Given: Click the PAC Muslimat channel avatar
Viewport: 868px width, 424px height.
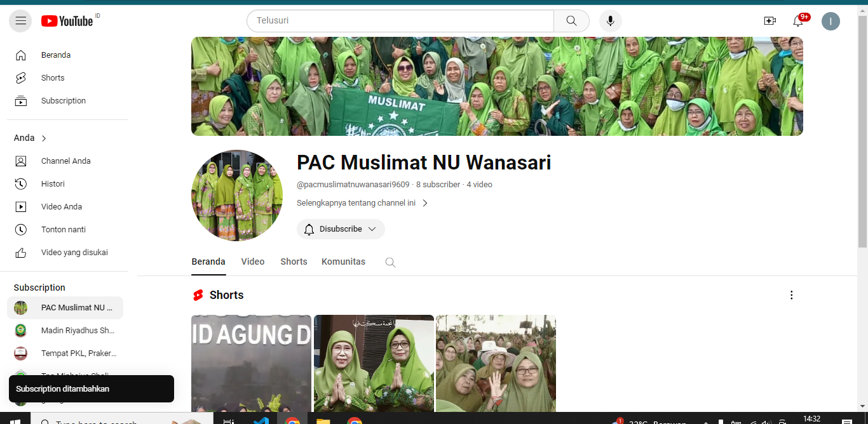Looking at the screenshot, I should pyautogui.click(x=237, y=195).
